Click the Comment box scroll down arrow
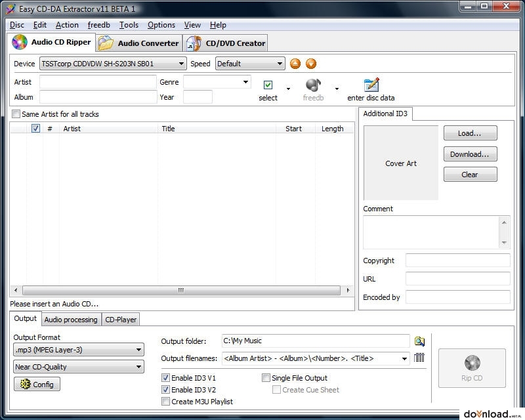The image size is (525, 420). [x=504, y=243]
